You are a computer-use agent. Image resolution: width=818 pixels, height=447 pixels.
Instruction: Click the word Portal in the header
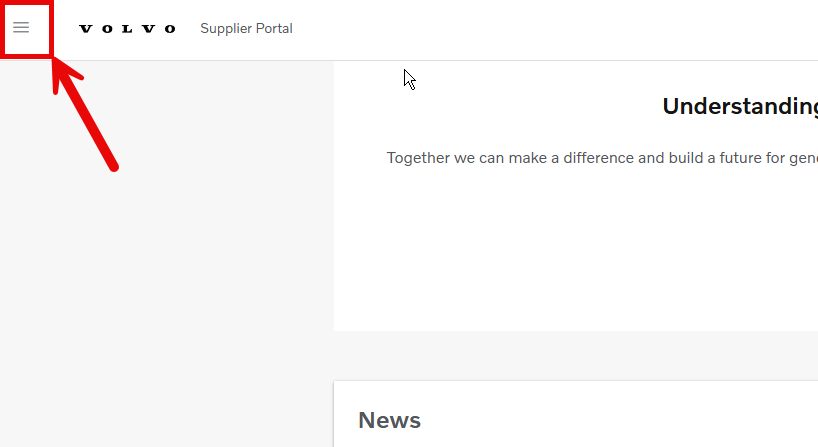coord(274,28)
